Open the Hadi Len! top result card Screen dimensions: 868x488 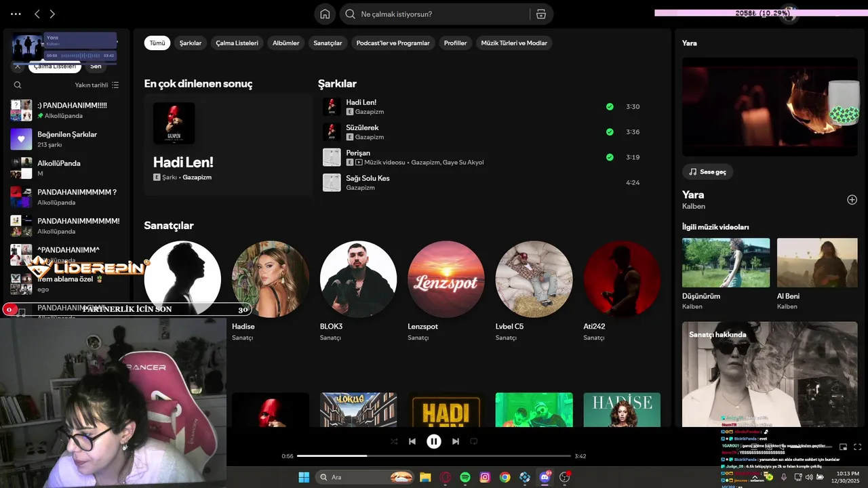tap(228, 144)
